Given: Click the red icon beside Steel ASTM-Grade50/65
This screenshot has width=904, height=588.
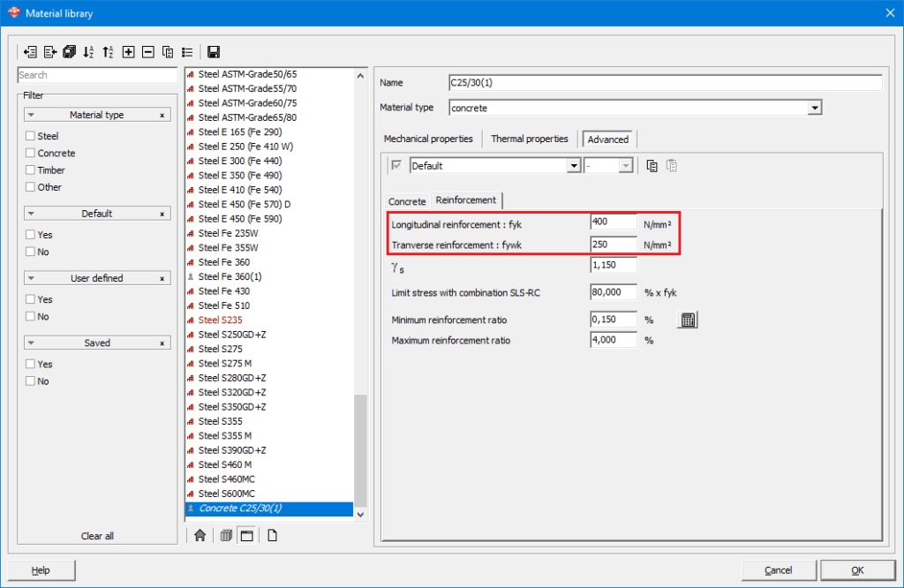Looking at the screenshot, I should 191,74.
